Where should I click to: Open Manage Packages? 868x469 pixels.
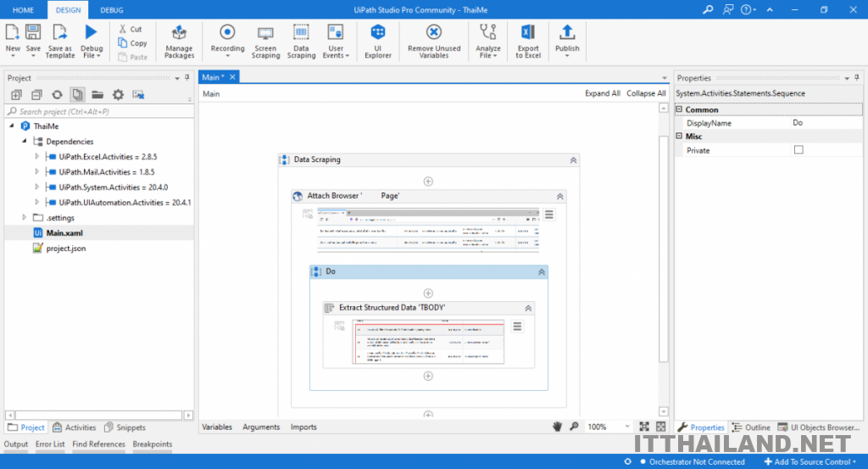[x=179, y=41]
